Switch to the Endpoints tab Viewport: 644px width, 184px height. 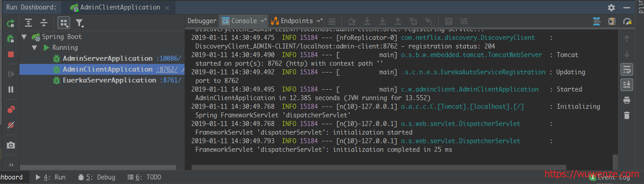coord(297,21)
